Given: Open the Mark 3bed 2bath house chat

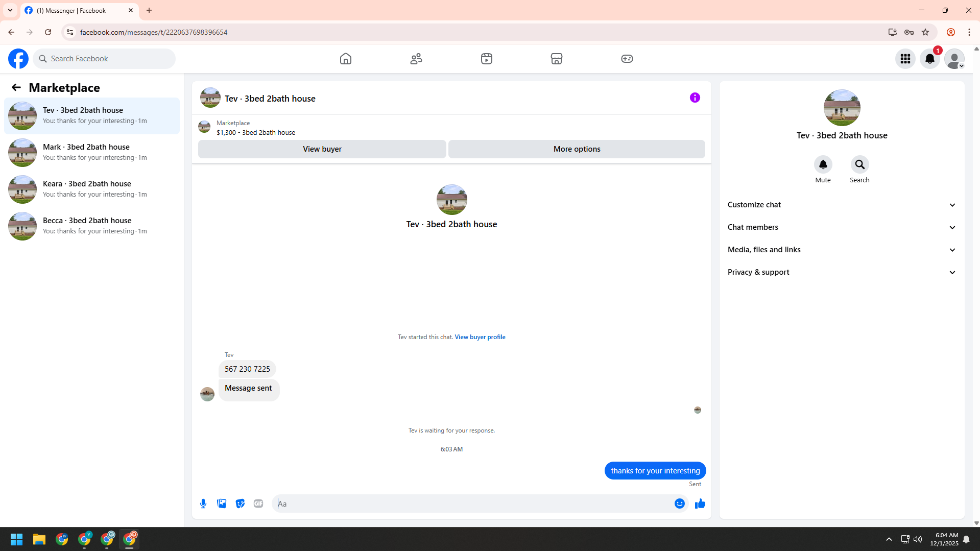Looking at the screenshot, I should coord(92,153).
